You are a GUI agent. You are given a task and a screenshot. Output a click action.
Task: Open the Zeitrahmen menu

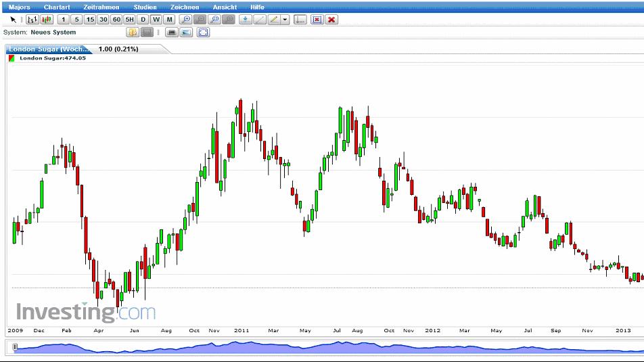tap(101, 7)
